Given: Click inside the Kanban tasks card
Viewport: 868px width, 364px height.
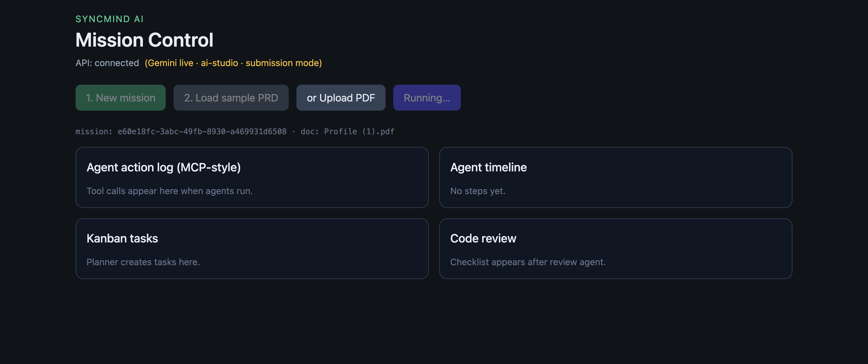Looking at the screenshot, I should point(252,248).
